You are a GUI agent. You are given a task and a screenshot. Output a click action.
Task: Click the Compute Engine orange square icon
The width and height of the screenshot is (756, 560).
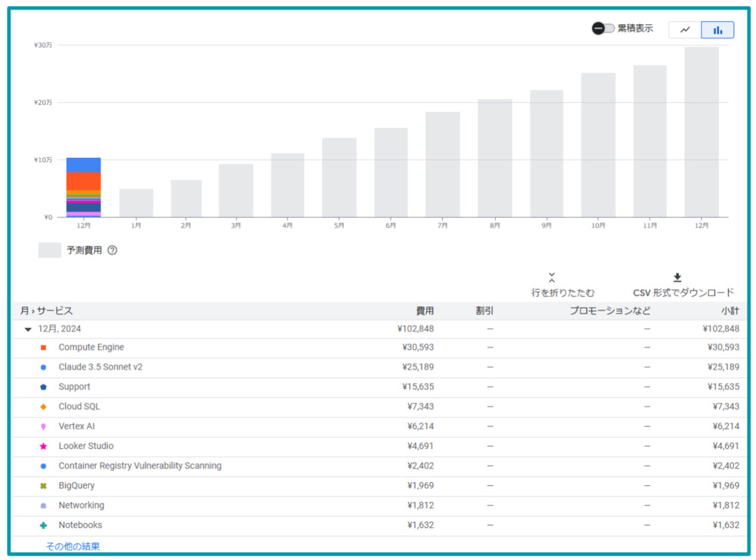43,348
